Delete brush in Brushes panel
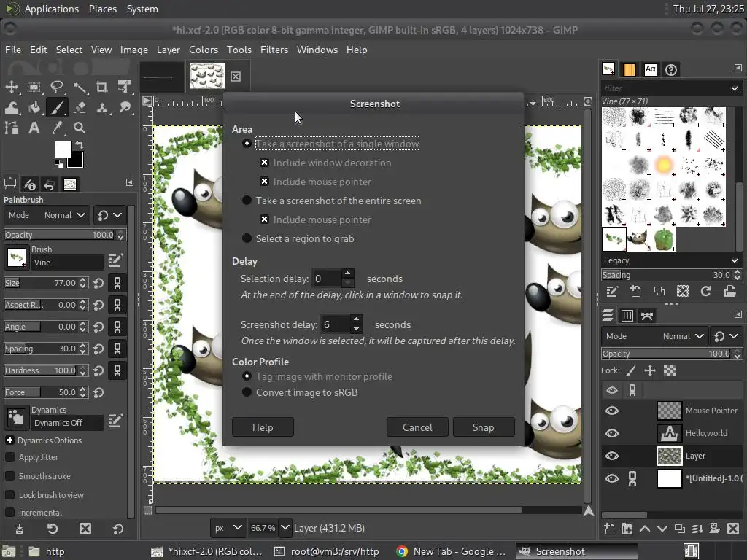This screenshot has height=560, width=747. [683, 291]
